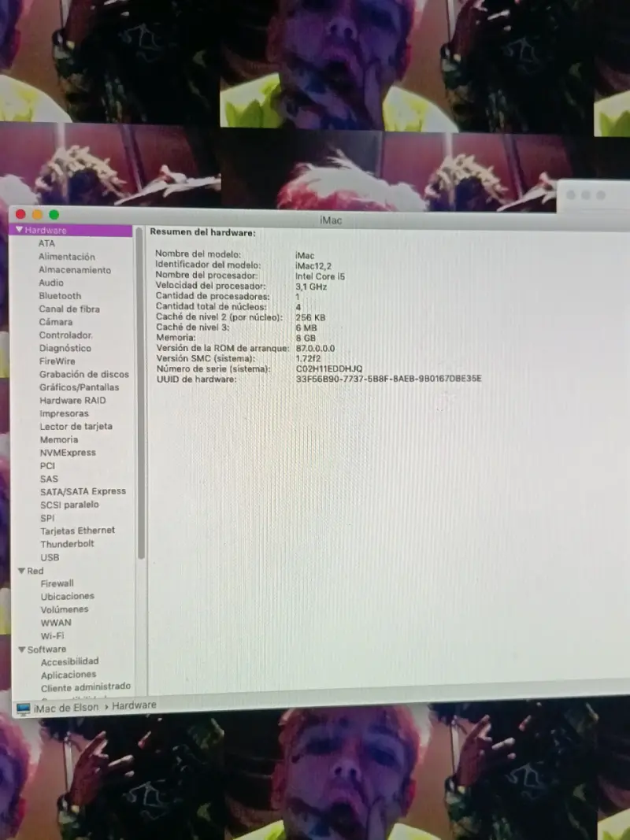Click the hardware UUID value
630x840 pixels.
[388, 379]
